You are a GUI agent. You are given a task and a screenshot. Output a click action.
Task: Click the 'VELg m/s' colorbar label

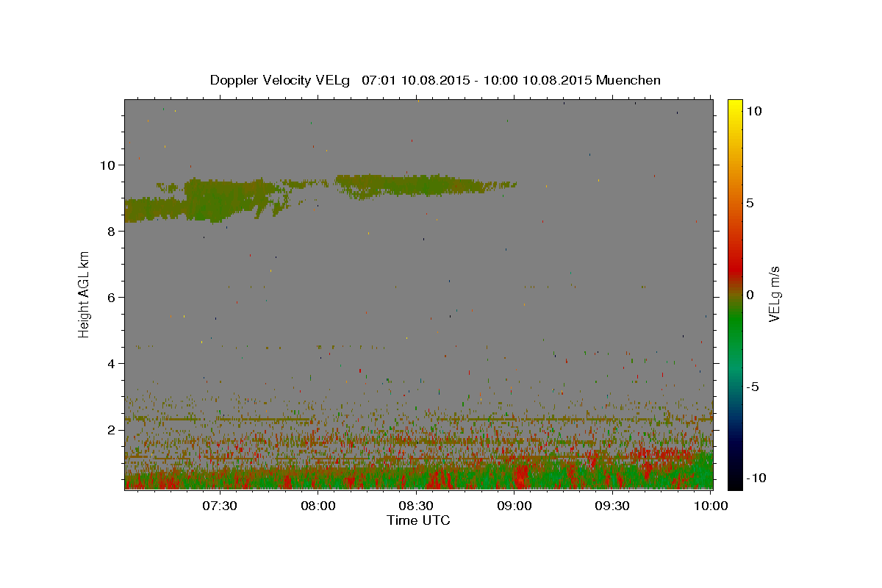pos(774,294)
